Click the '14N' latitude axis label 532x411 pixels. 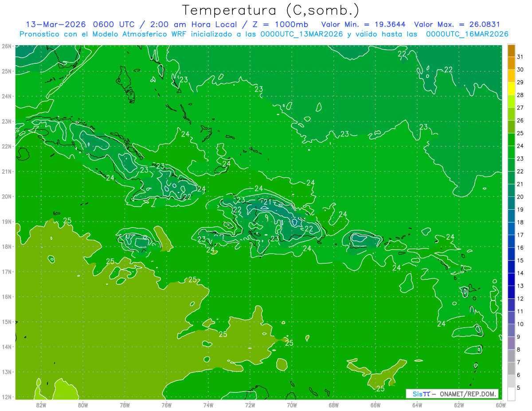pyautogui.click(x=7, y=347)
